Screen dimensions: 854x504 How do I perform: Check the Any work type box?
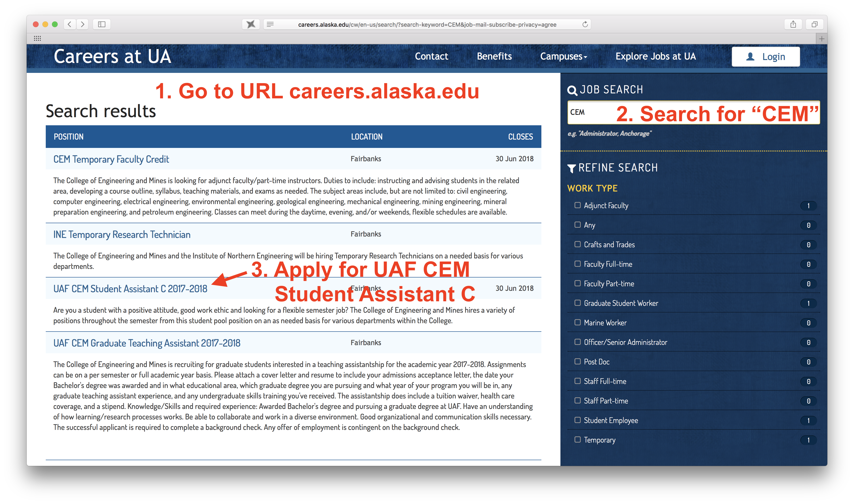(577, 225)
